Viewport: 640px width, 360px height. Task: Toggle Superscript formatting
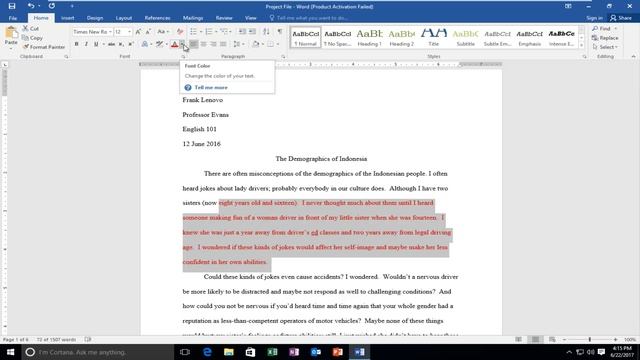click(x=131, y=44)
